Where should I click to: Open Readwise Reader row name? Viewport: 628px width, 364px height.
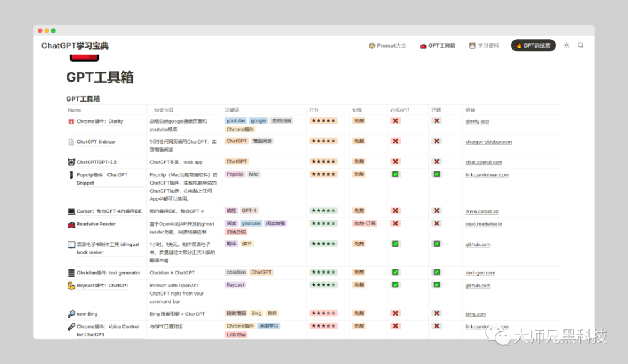coord(96,224)
